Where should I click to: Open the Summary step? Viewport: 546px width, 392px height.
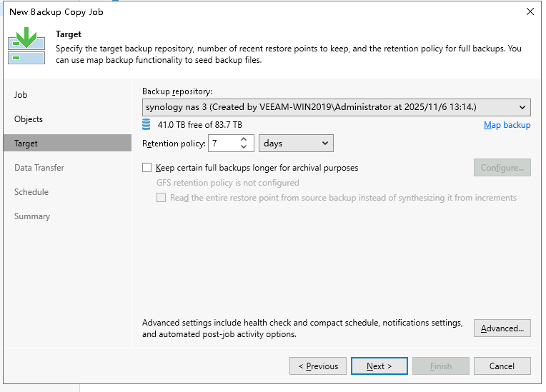[x=32, y=216]
